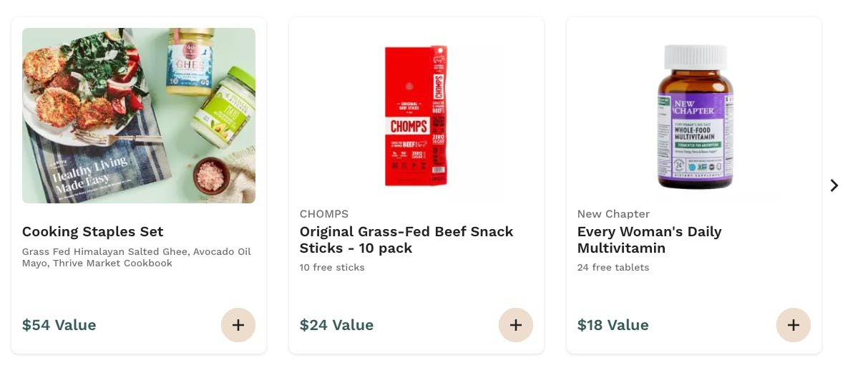The width and height of the screenshot is (868, 368).
Task: Add CHOMPS Beef Snack Sticks with plus button
Action: (x=516, y=325)
